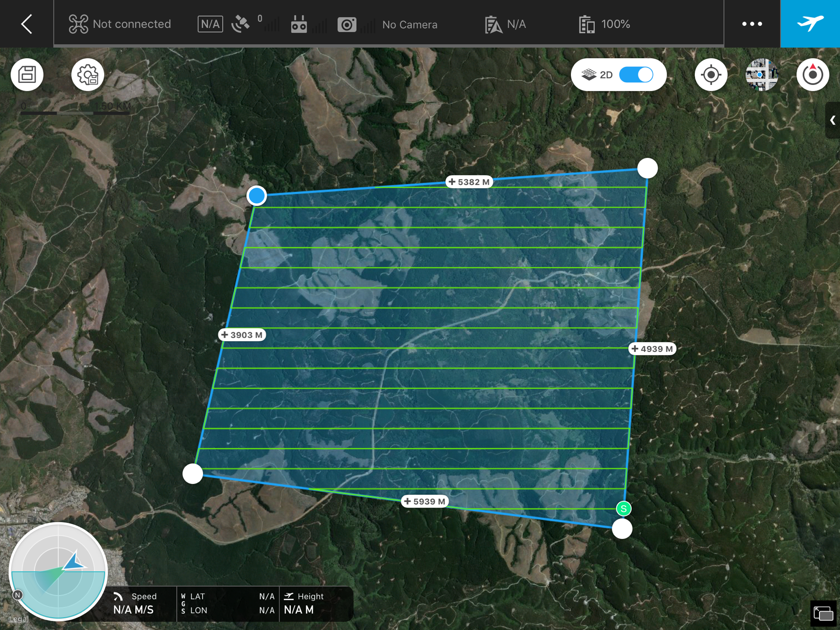Screen dimensions: 840x630
Task: Open mission settings gear icon
Action: (87, 75)
